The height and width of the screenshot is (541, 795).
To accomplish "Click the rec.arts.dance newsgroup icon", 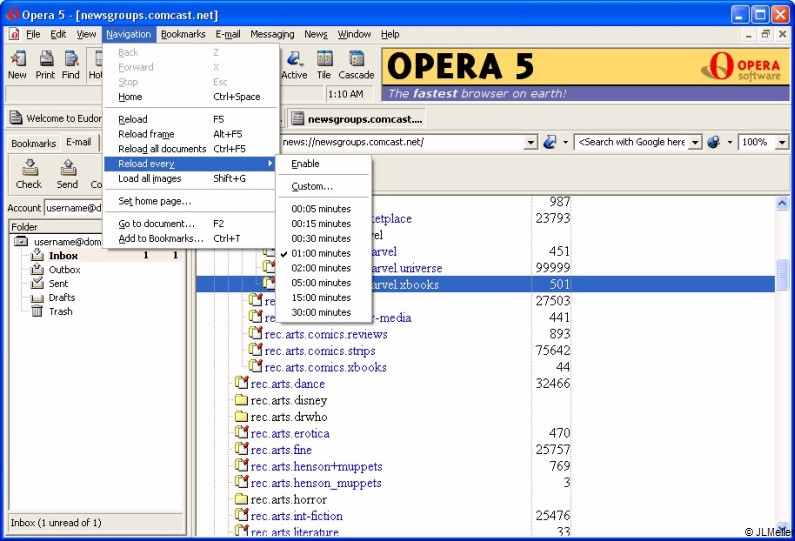I will point(242,382).
